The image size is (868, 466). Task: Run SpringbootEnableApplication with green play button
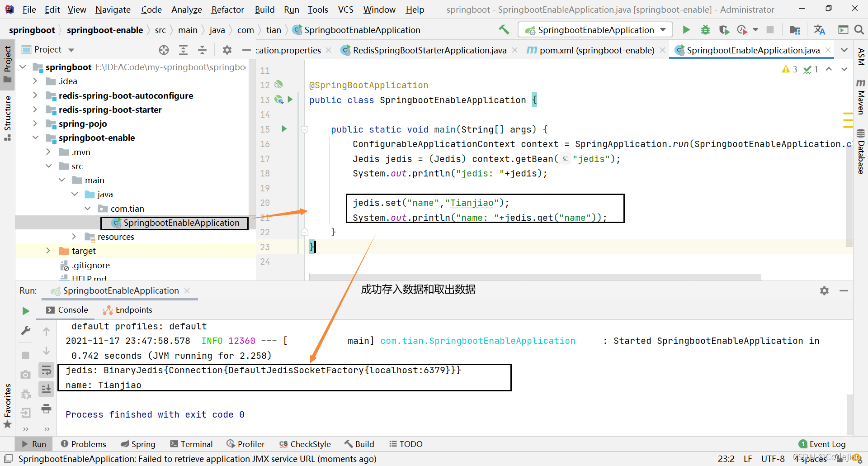(686, 30)
